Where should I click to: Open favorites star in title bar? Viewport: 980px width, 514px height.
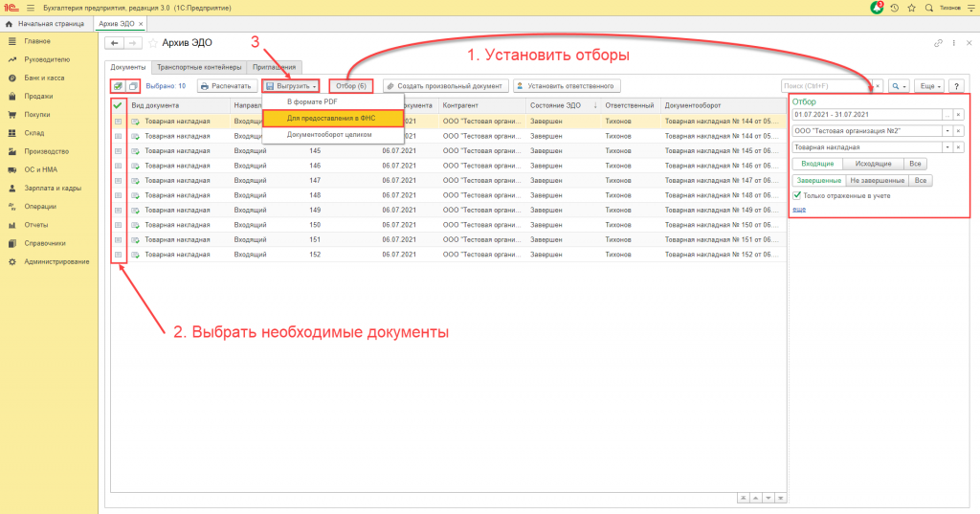coord(911,8)
